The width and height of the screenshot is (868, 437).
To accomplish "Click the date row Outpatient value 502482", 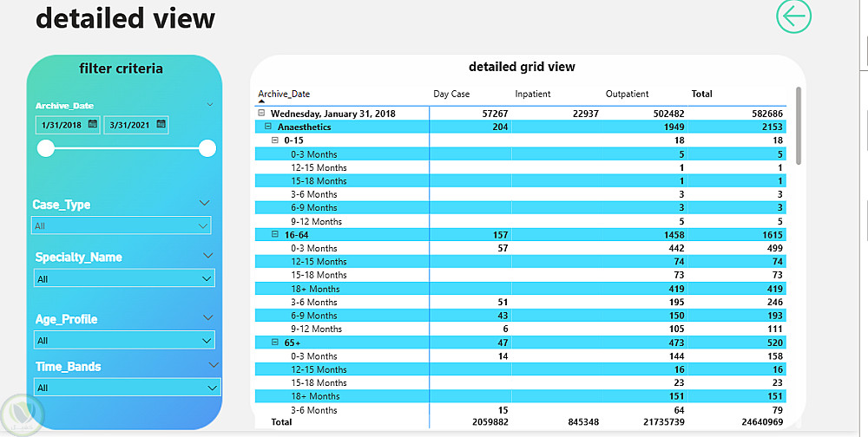I will coord(668,114).
